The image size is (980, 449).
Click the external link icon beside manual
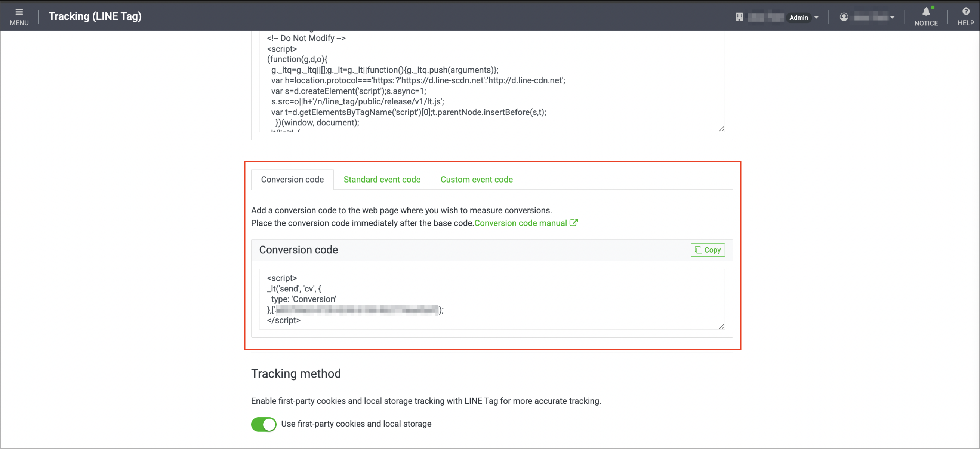574,223
